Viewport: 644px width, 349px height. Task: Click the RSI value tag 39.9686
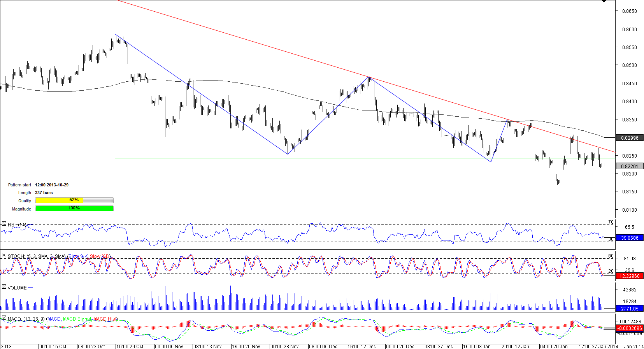pyautogui.click(x=629, y=238)
